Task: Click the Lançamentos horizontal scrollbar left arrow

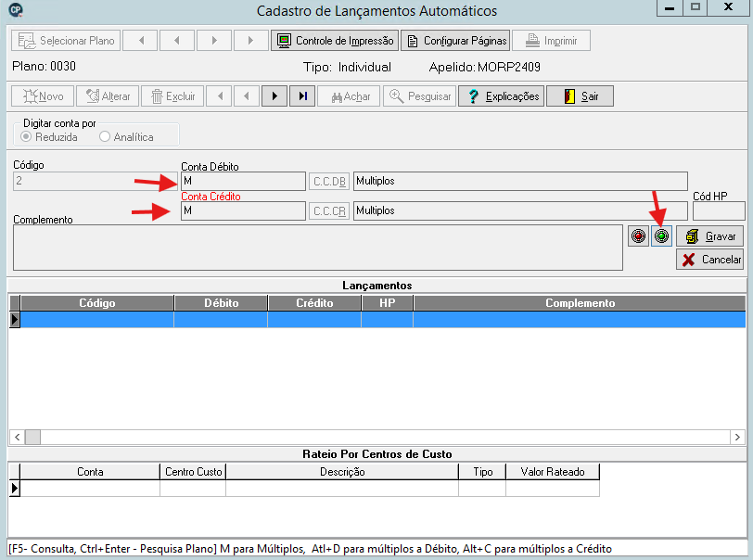Action: pos(18,437)
